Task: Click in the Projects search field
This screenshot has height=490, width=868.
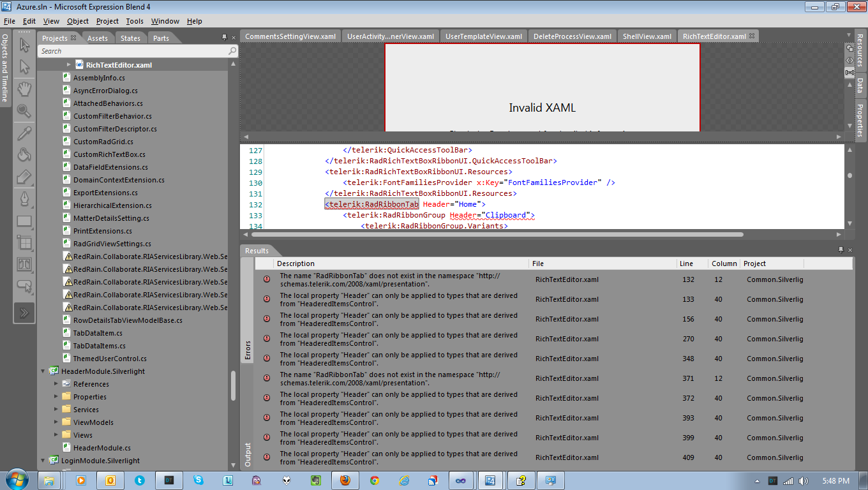Action: tap(133, 51)
